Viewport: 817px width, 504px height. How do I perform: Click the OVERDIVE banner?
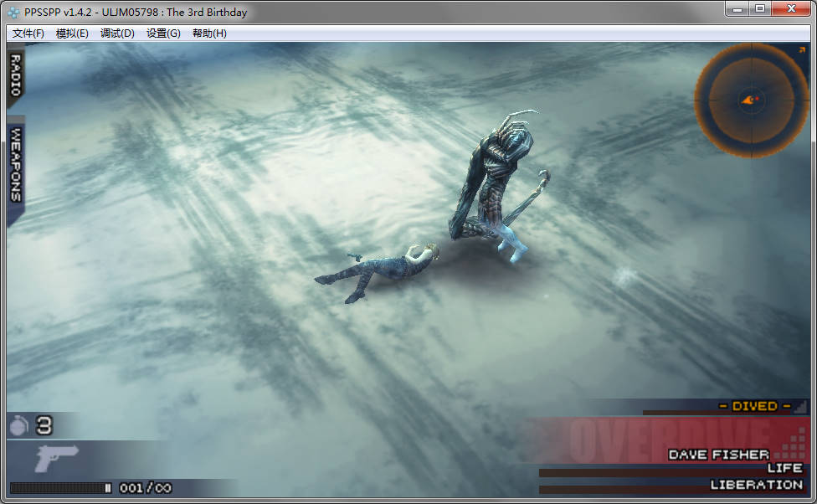(x=670, y=440)
